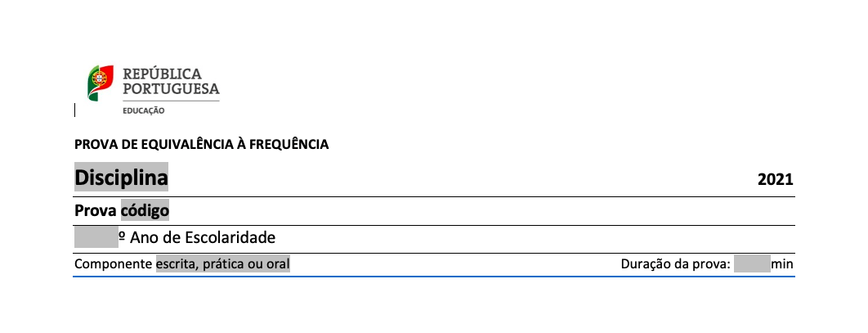Click the min unit text
868x333 pixels.
tap(782, 264)
